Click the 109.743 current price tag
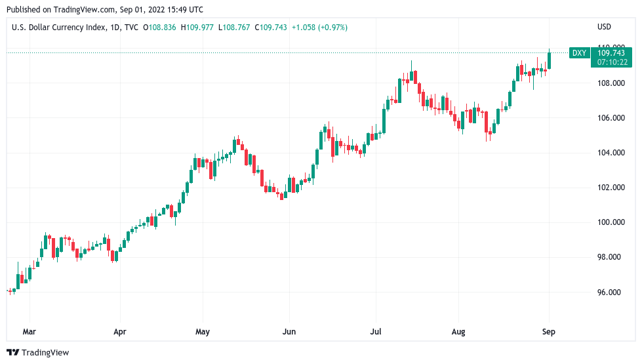This screenshot has width=642, height=364. pos(611,53)
